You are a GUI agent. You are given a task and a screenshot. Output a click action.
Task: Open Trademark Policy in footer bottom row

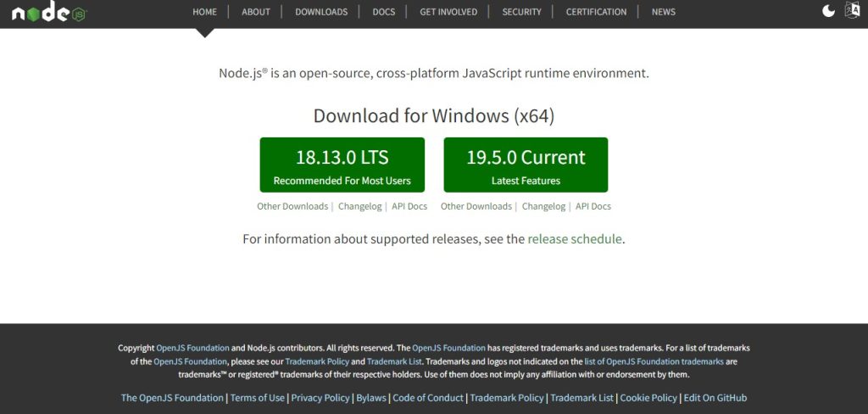tap(507, 398)
